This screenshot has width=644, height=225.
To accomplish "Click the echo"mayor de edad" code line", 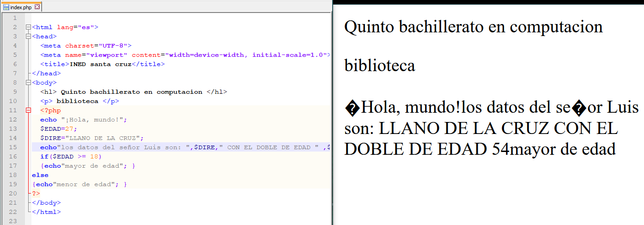I will click(x=88, y=166).
